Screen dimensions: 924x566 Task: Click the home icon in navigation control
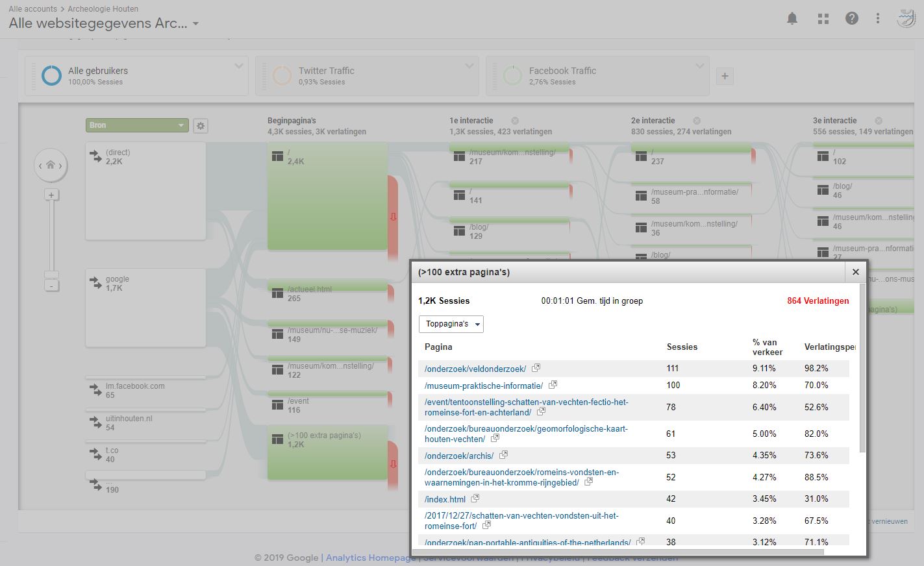tap(51, 166)
